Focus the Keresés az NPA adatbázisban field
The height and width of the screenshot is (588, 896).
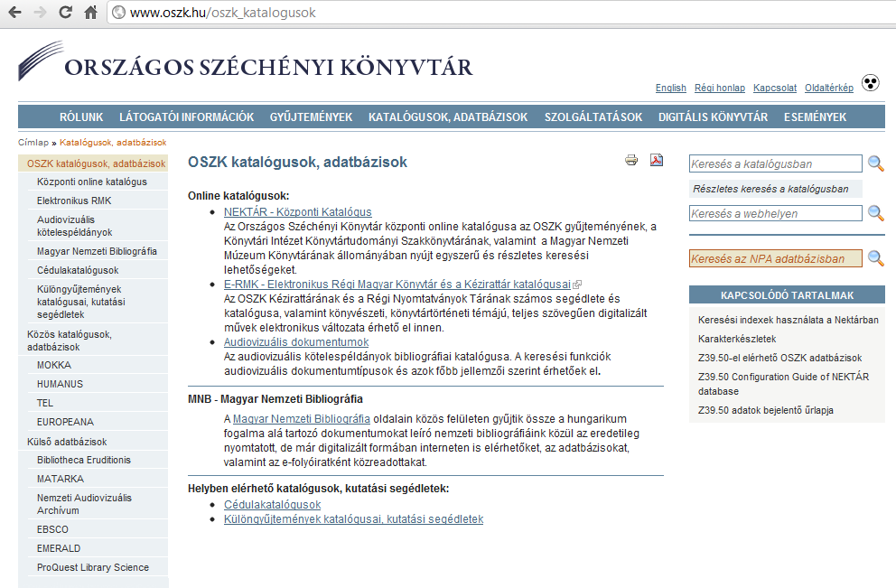(776, 258)
